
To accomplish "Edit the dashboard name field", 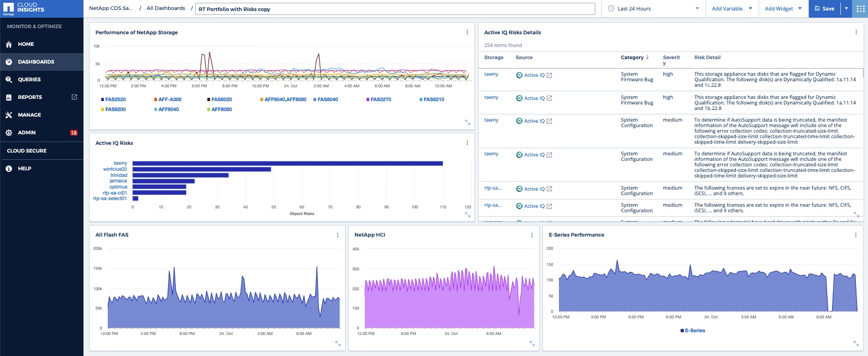I will (395, 9).
